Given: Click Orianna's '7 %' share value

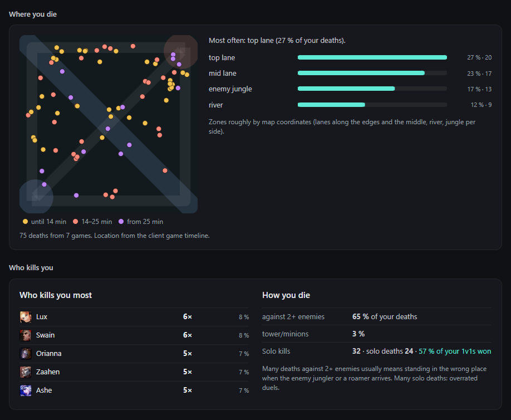Looking at the screenshot, I should pos(244,354).
